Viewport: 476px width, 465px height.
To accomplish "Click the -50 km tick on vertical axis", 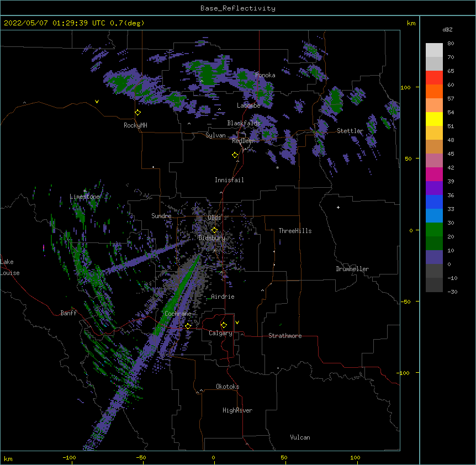I will [x=405, y=302].
